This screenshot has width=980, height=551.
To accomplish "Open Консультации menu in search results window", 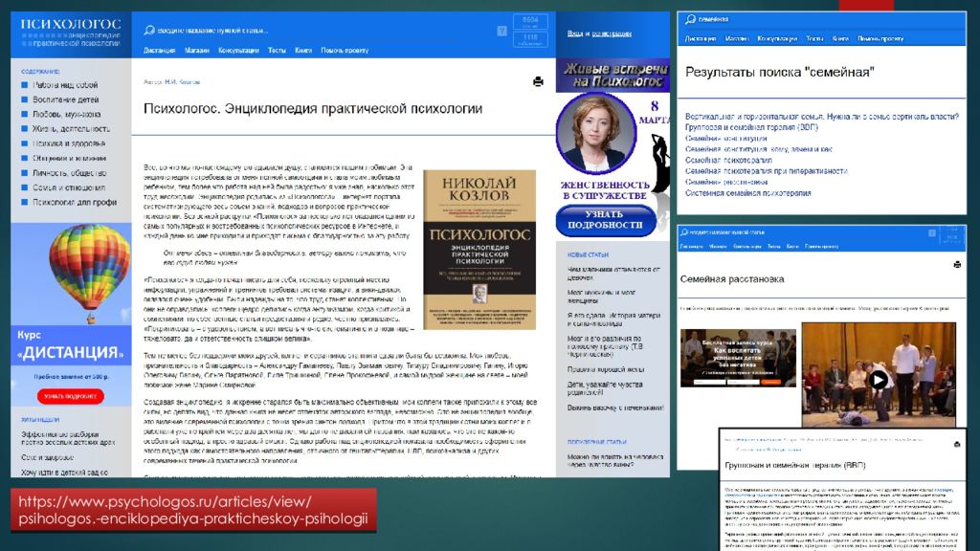I will (x=777, y=38).
